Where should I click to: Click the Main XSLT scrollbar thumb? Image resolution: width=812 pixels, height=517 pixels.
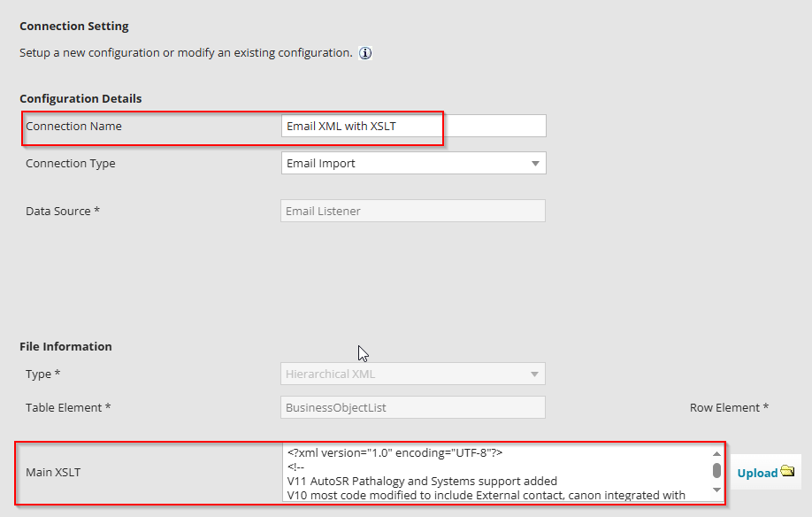coord(716,469)
